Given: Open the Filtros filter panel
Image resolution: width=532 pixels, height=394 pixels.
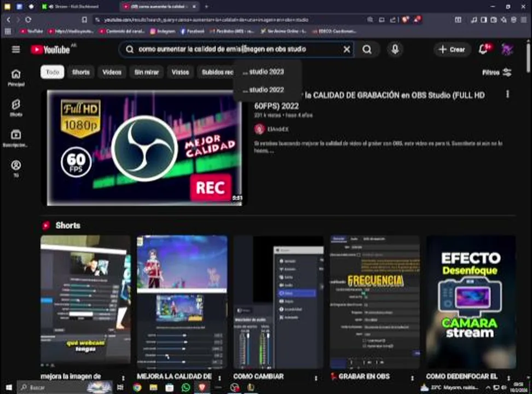Looking at the screenshot, I should pyautogui.click(x=497, y=72).
